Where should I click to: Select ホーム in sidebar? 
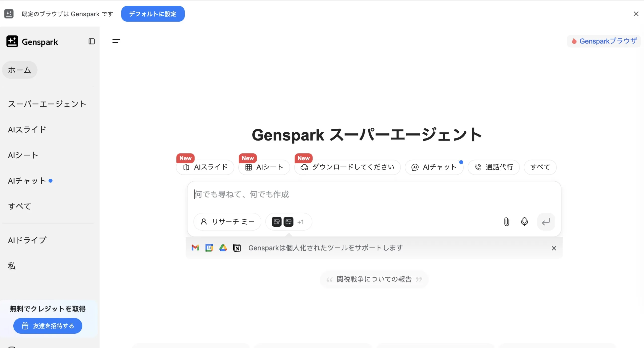20,70
